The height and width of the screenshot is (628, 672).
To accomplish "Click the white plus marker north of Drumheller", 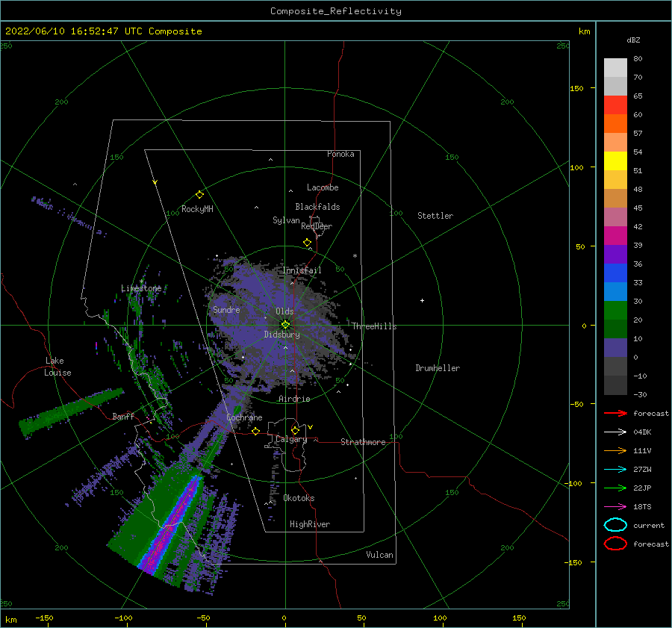I will point(422,300).
